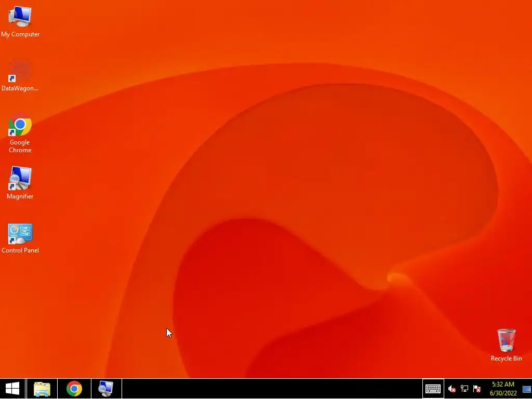The height and width of the screenshot is (399, 532).
Task: Click the Show Desktop icon at the taskbar end
Action: 527,389
